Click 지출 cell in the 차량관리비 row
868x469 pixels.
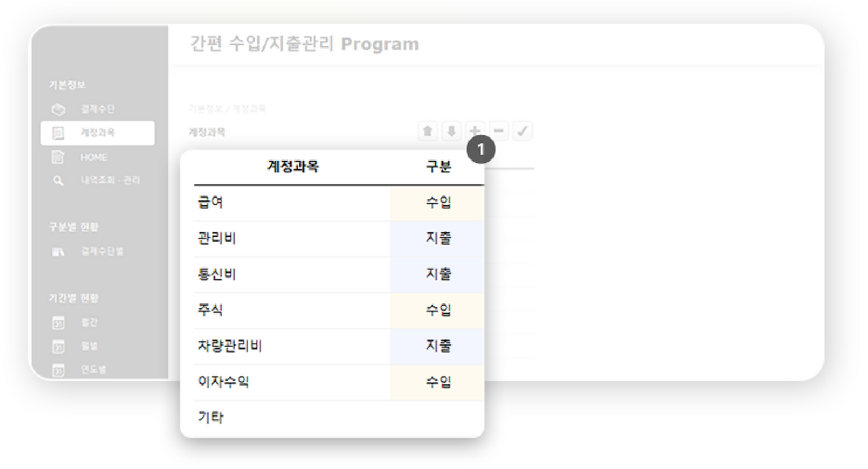[437, 347]
